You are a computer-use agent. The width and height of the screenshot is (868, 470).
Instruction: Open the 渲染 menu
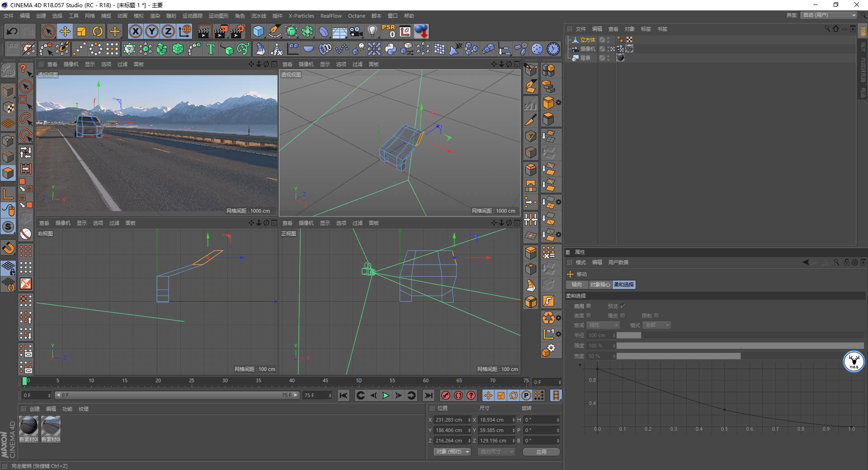155,16
